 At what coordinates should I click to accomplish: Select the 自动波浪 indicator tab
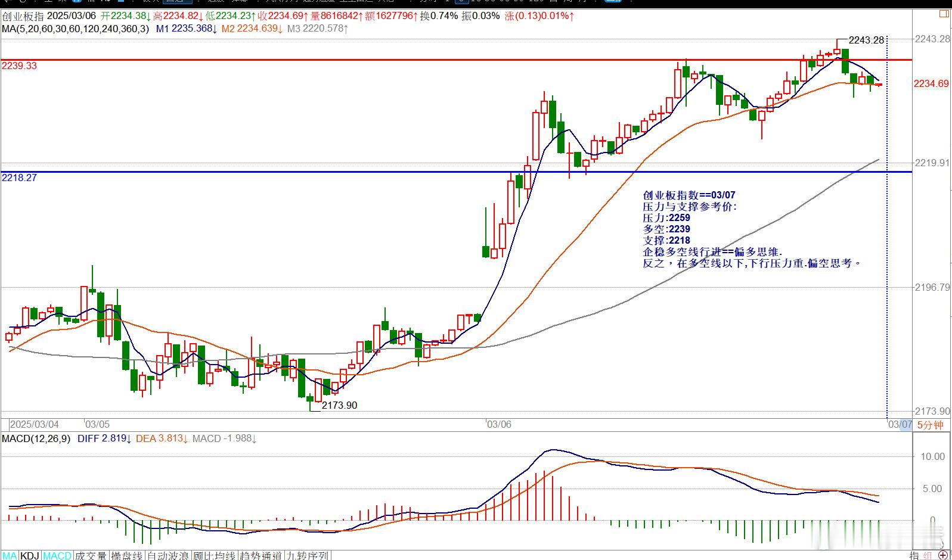click(168, 555)
